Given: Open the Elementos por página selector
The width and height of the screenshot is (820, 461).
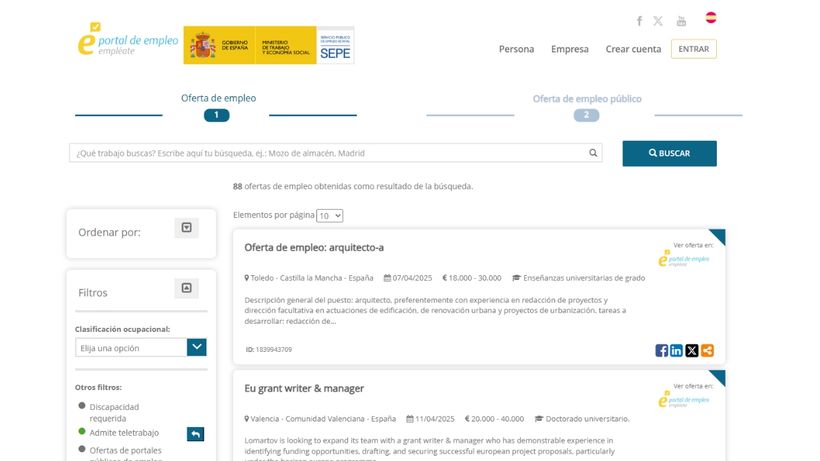Looking at the screenshot, I should pyautogui.click(x=329, y=215).
